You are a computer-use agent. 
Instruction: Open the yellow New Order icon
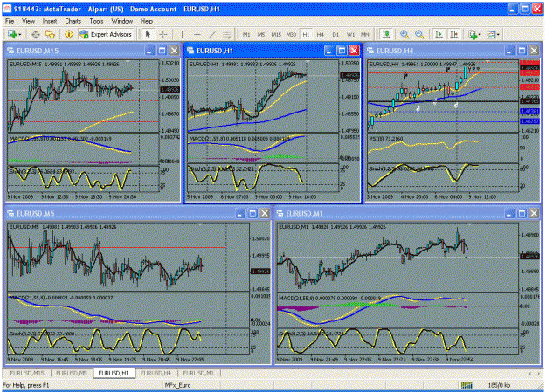point(69,34)
